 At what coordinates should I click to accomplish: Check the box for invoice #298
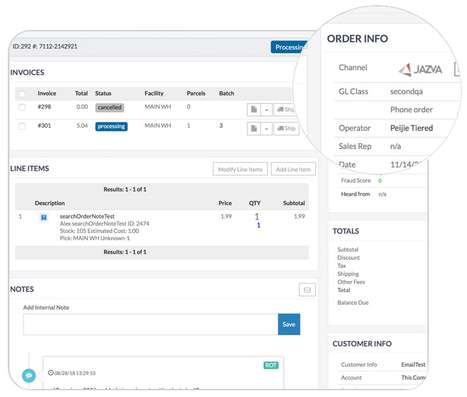[22, 107]
